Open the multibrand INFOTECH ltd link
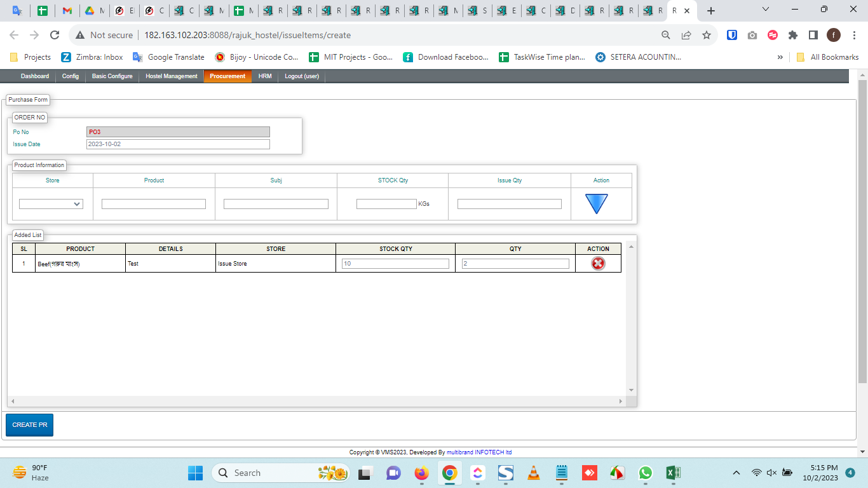 479,452
